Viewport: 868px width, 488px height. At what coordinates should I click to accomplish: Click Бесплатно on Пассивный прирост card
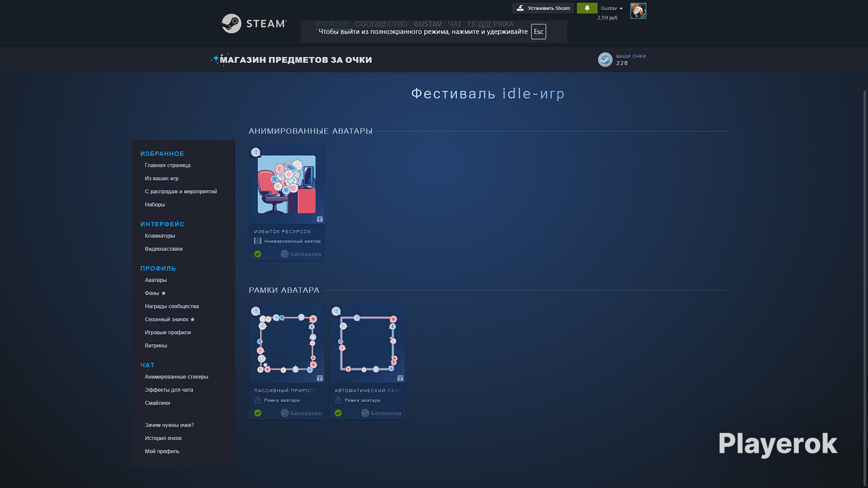tap(301, 413)
